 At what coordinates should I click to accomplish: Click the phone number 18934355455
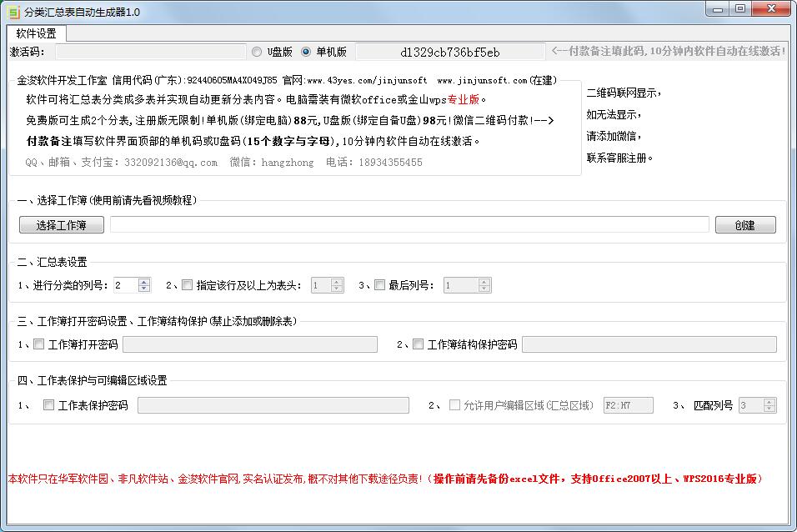tap(390, 163)
